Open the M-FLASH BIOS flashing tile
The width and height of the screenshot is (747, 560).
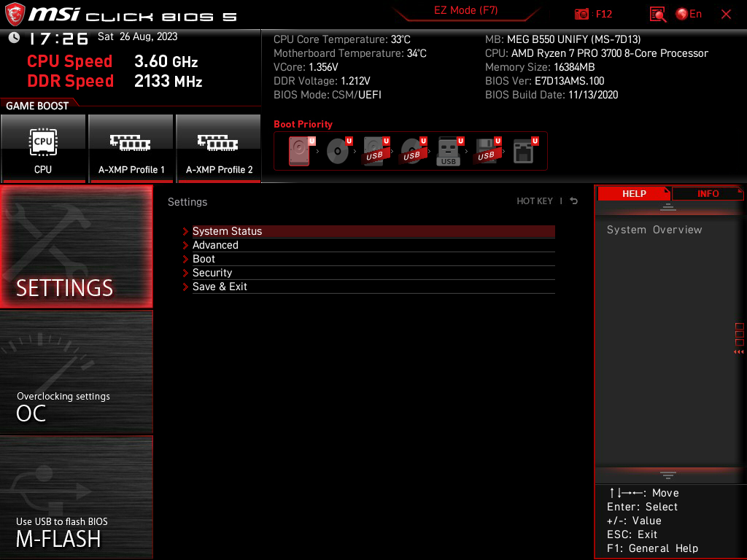click(76, 497)
